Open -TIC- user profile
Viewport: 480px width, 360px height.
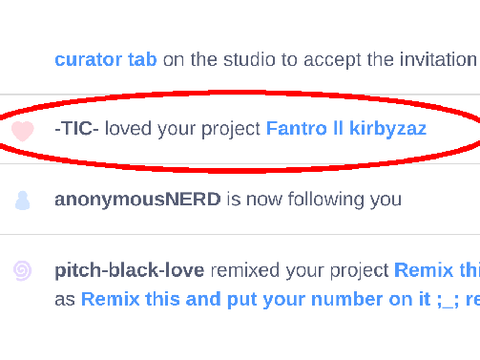[x=77, y=128]
